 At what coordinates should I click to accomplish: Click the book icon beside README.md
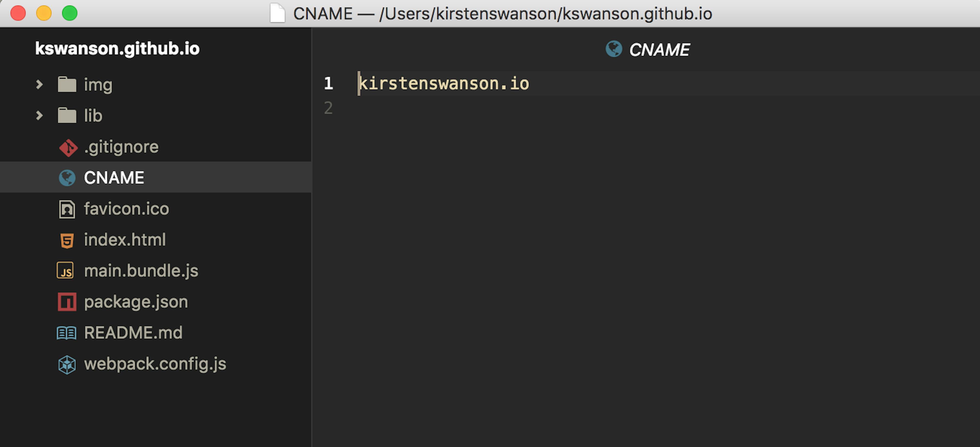(67, 333)
